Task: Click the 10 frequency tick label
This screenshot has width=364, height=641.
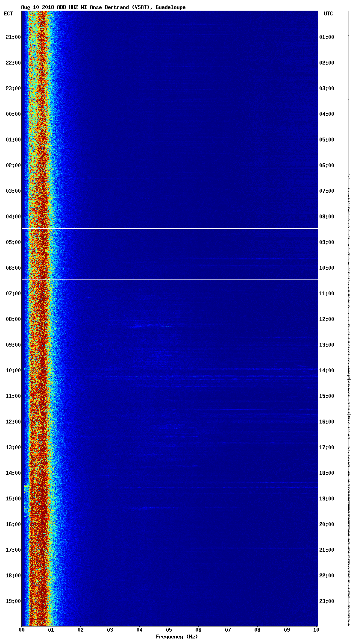Action: (316, 630)
